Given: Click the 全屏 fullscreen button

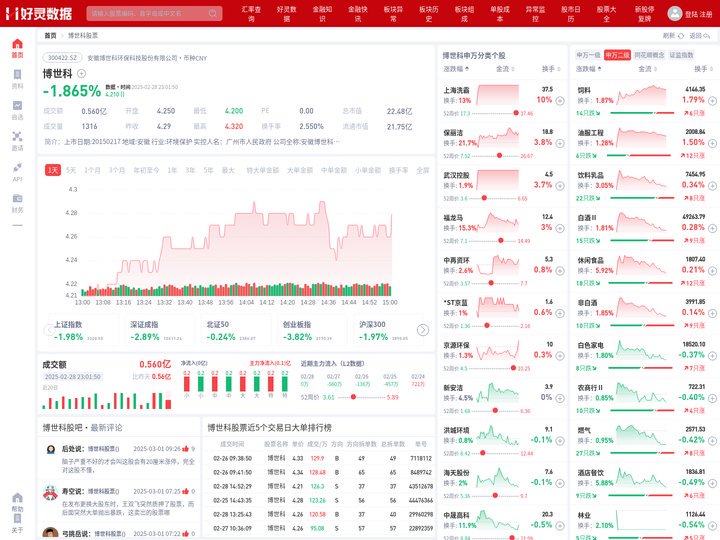Looking at the screenshot, I should pos(422,170).
